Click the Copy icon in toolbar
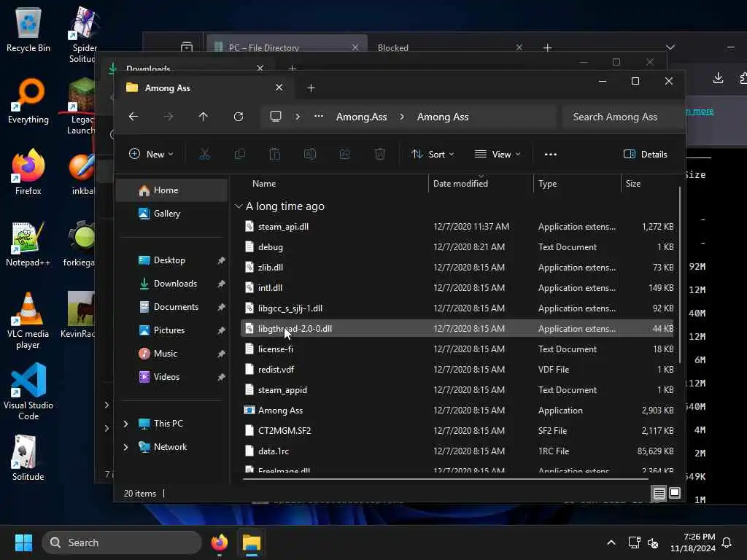This screenshot has width=747, height=560. [239, 155]
